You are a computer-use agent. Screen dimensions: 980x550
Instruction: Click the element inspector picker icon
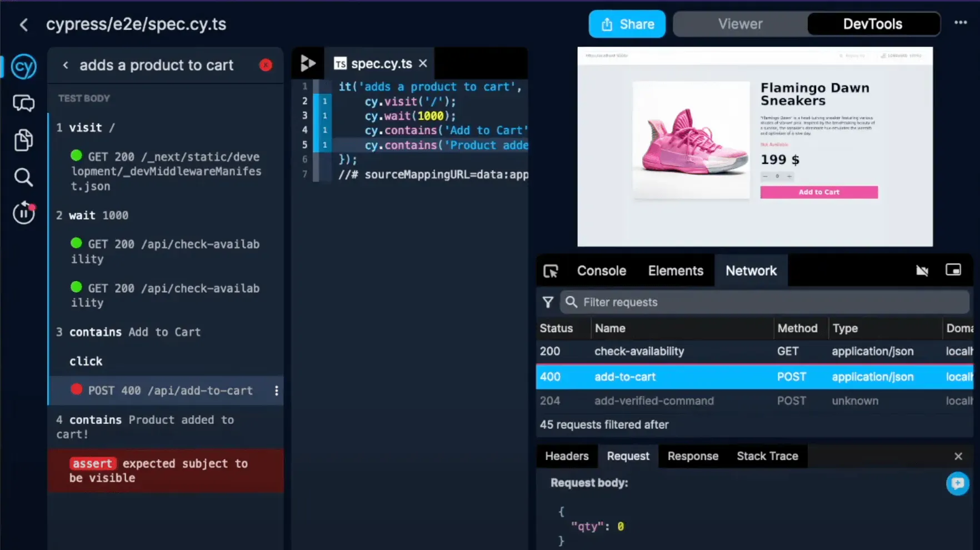click(x=551, y=271)
